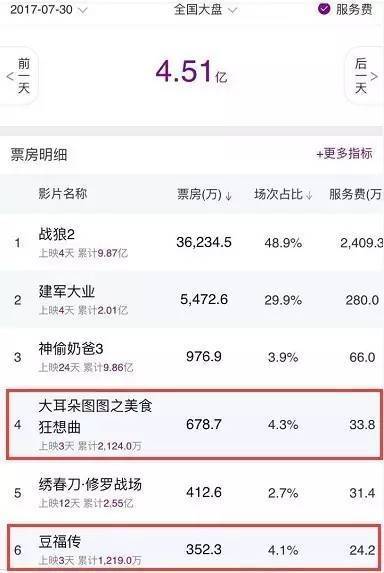Select the 影片名称 column header

(x=63, y=194)
